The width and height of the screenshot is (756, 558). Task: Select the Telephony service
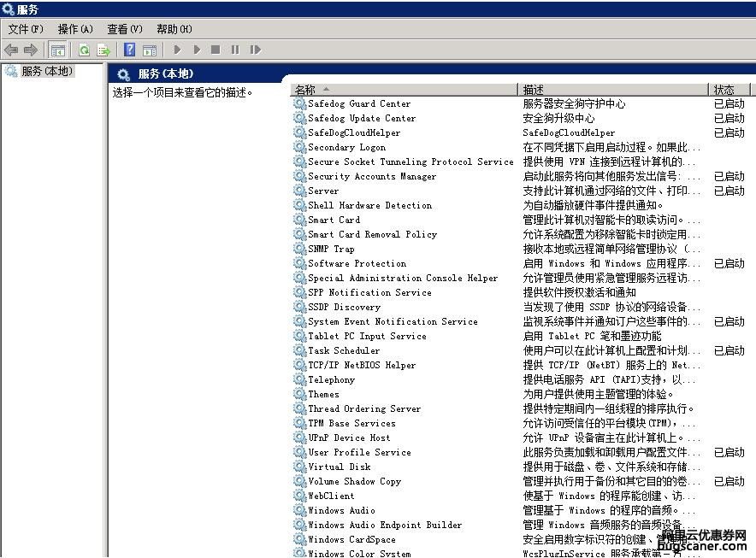point(331,379)
